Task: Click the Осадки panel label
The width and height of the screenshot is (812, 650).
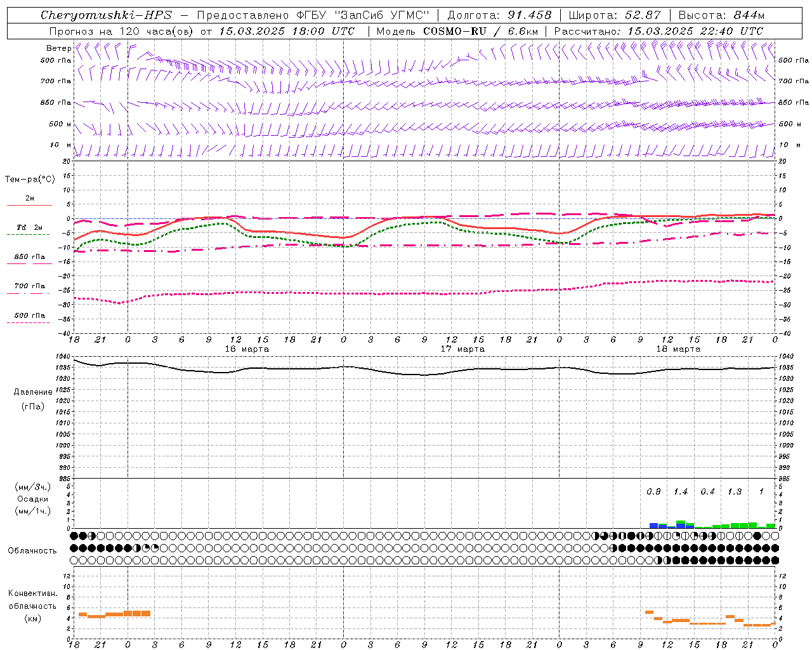Action: point(33,499)
